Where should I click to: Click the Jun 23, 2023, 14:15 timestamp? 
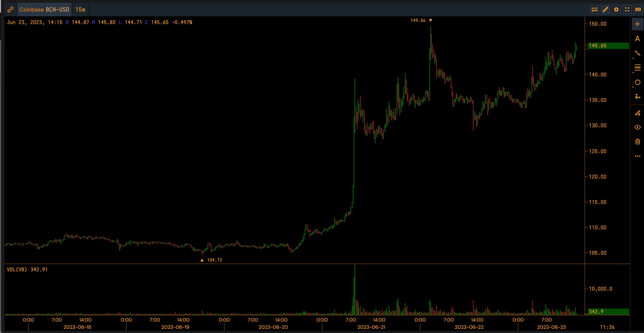[34, 22]
